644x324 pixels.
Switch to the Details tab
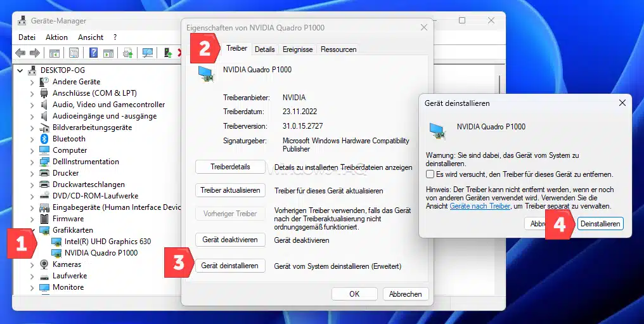click(x=264, y=49)
